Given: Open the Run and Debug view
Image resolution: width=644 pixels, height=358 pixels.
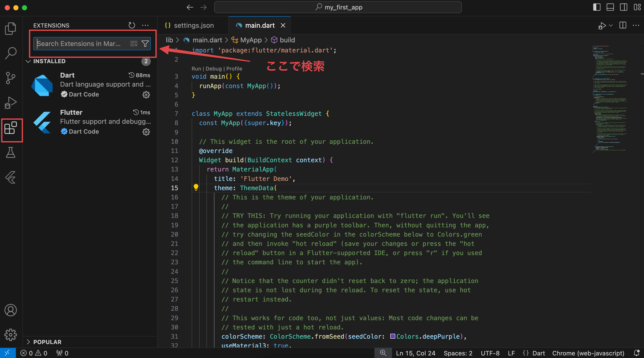Looking at the screenshot, I should (x=11, y=103).
